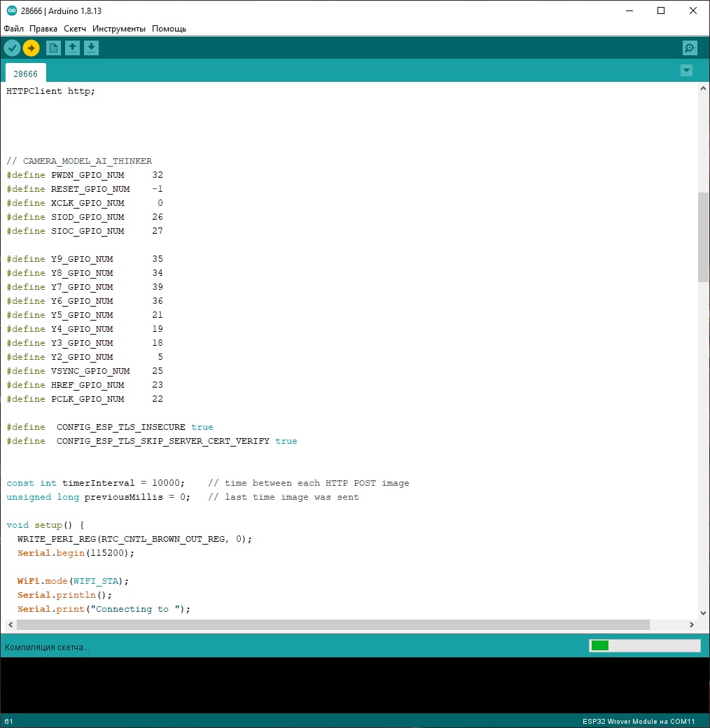Open the Serial Monitor magnifier icon

click(690, 48)
